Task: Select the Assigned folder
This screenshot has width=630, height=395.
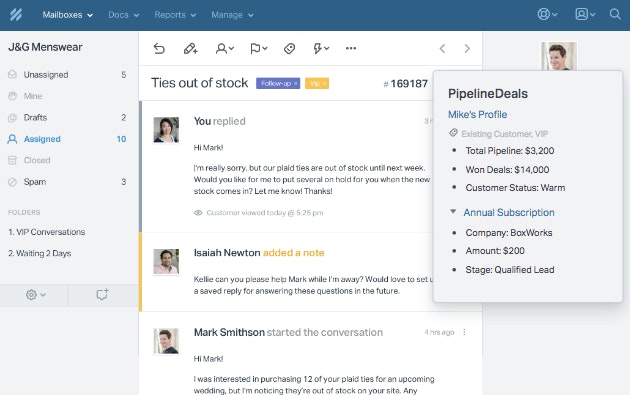Action: 67,139
